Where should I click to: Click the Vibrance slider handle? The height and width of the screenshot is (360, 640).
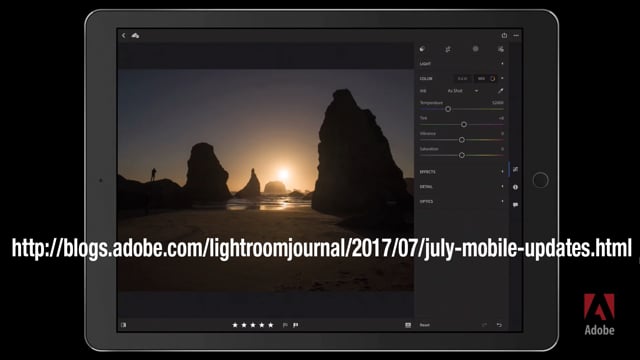tap(462, 140)
